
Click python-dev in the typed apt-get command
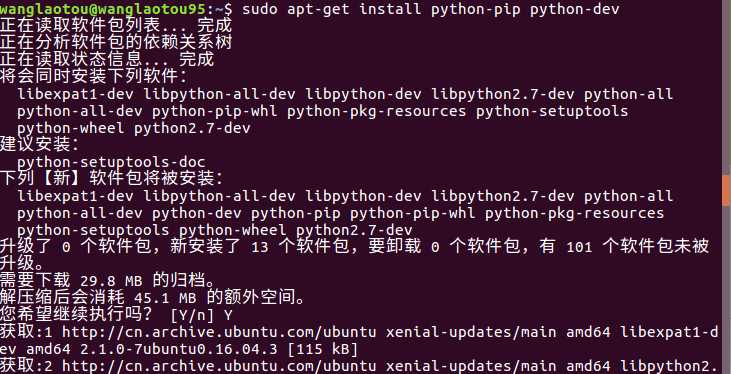(574, 9)
